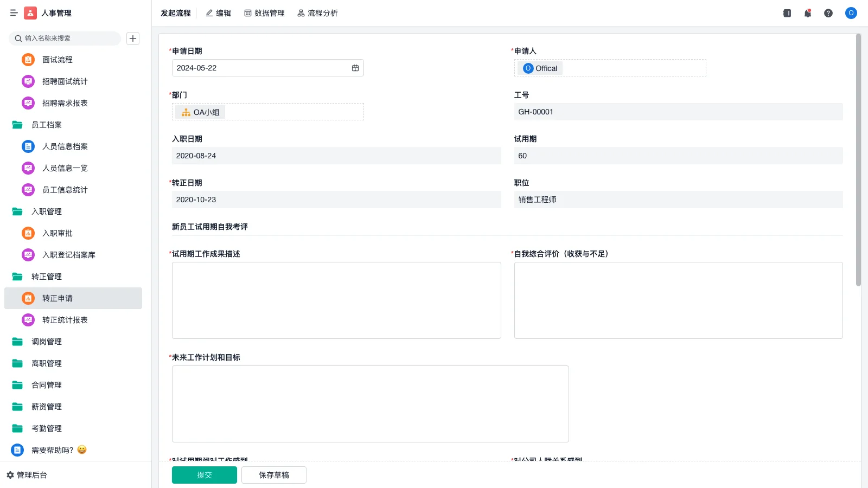Open the 数据管理 data management icon
868x488 pixels.
[x=247, y=13]
